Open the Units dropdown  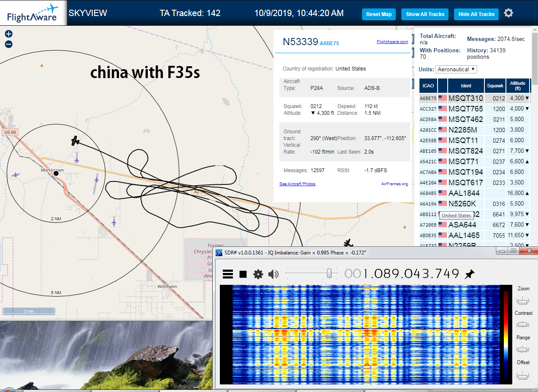(x=457, y=69)
